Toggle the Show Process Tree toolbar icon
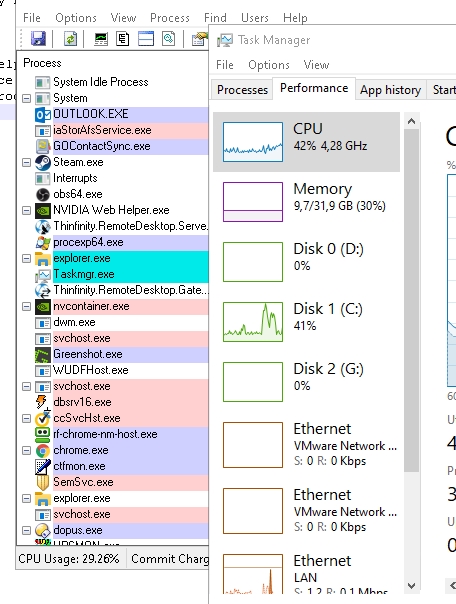Viewport: 456px width, 604px height. pyautogui.click(x=123, y=39)
